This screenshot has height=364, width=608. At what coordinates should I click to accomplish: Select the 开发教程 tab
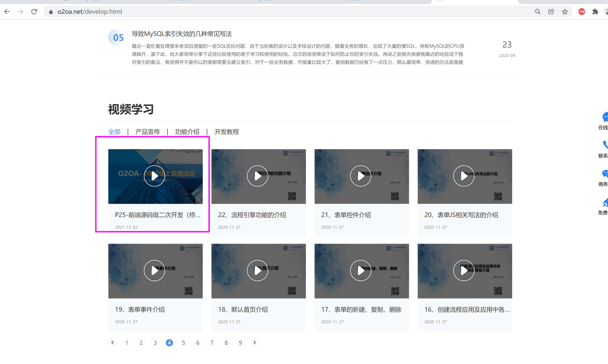pos(227,132)
